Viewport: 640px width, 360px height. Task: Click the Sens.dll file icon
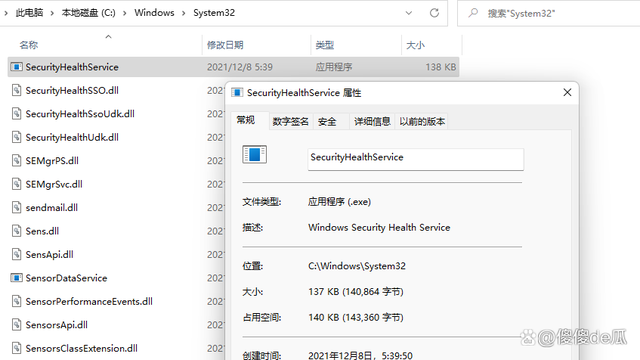16,231
